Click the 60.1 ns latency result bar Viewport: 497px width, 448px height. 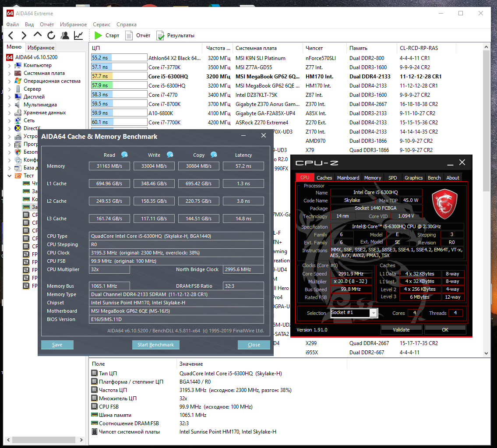pos(119,122)
